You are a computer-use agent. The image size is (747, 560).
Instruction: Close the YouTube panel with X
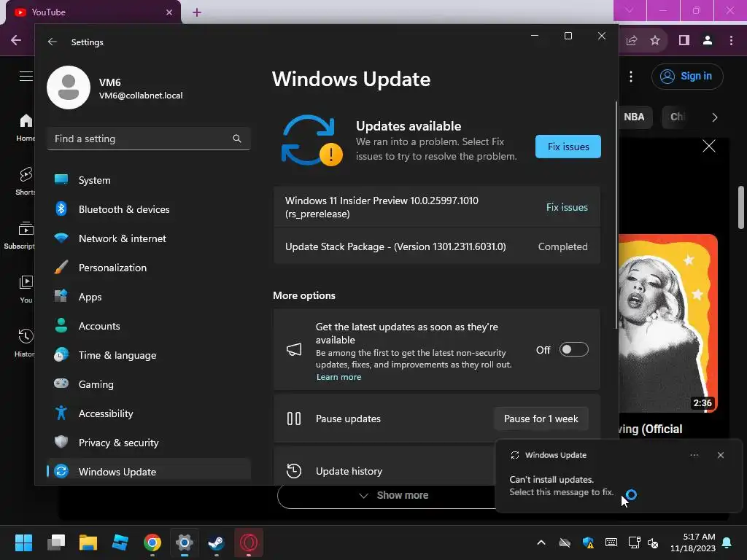click(x=709, y=146)
